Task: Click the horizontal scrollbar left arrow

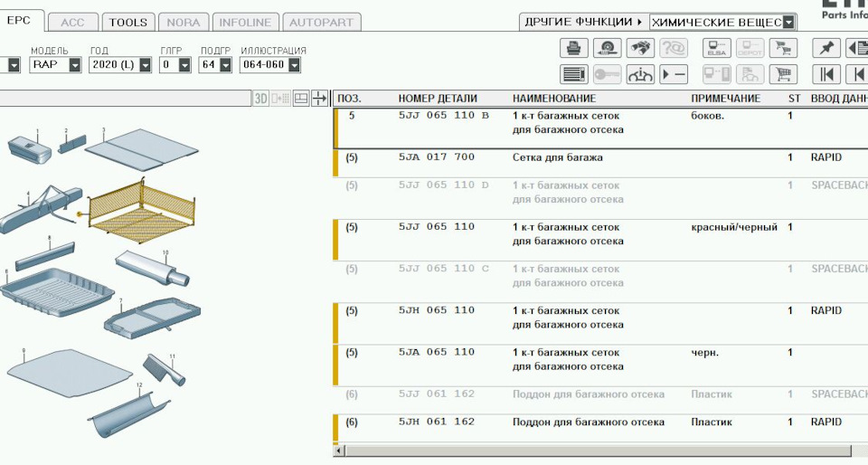Action: (339, 450)
